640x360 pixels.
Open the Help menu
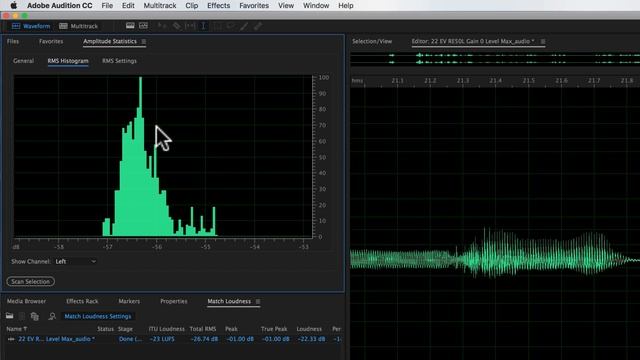pos(346,5)
